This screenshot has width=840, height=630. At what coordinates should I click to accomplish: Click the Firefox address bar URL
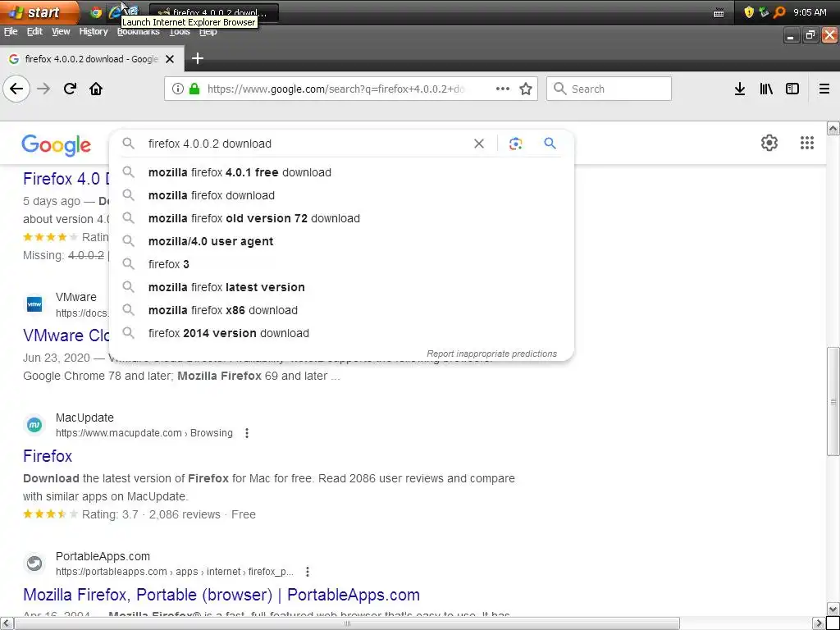pyautogui.click(x=336, y=89)
